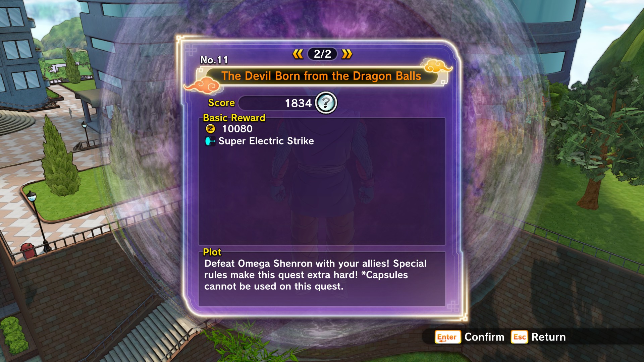Open the score help question mark
This screenshot has width=644, height=362.
pyautogui.click(x=326, y=103)
